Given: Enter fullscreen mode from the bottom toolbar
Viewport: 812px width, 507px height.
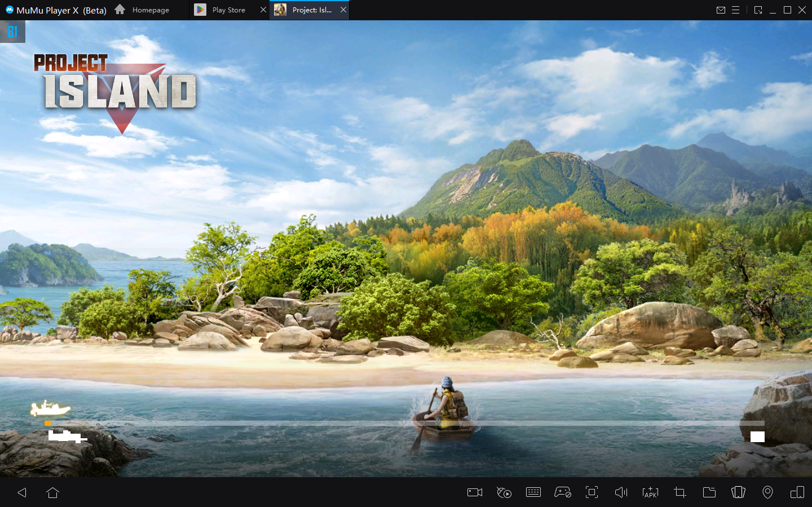Looking at the screenshot, I should pos(592,492).
